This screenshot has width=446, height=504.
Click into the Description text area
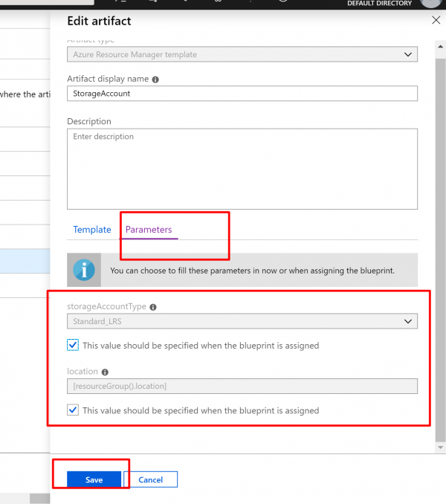click(242, 169)
